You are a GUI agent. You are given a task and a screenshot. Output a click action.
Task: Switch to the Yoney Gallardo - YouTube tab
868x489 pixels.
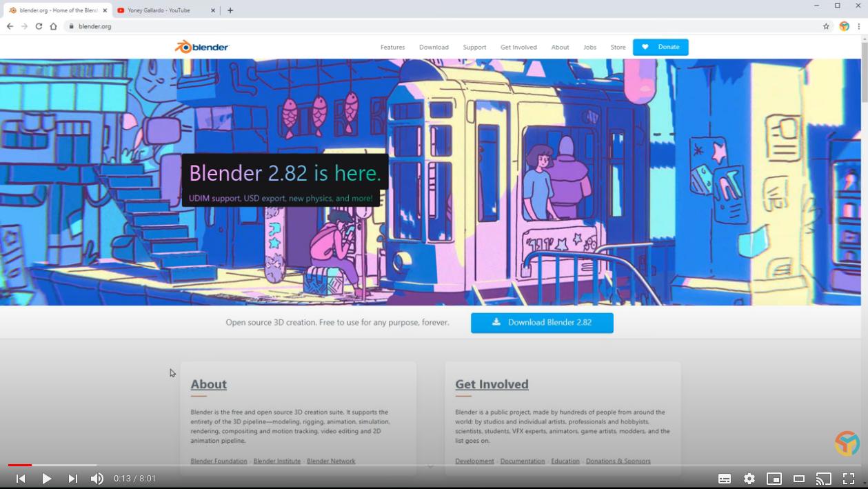click(165, 10)
